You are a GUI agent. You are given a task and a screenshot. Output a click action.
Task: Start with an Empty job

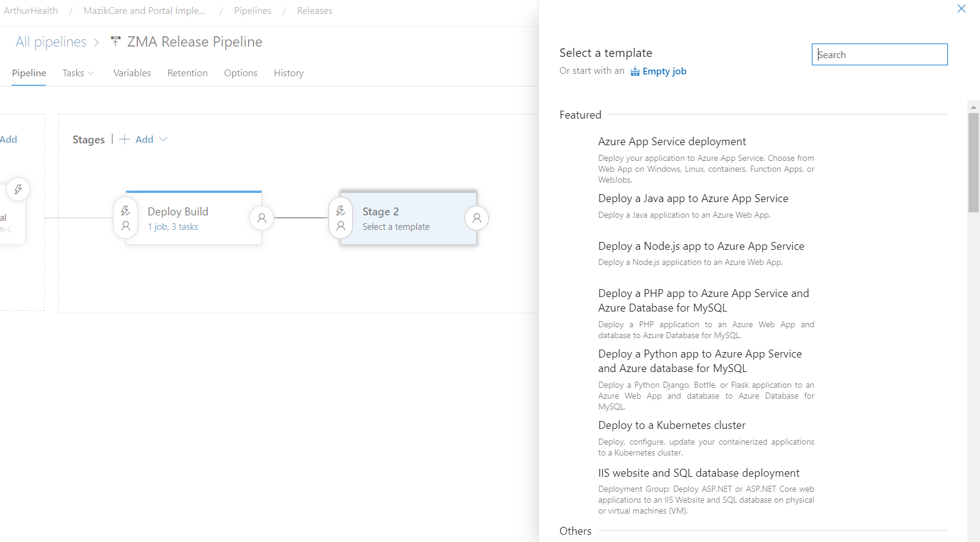(x=664, y=71)
